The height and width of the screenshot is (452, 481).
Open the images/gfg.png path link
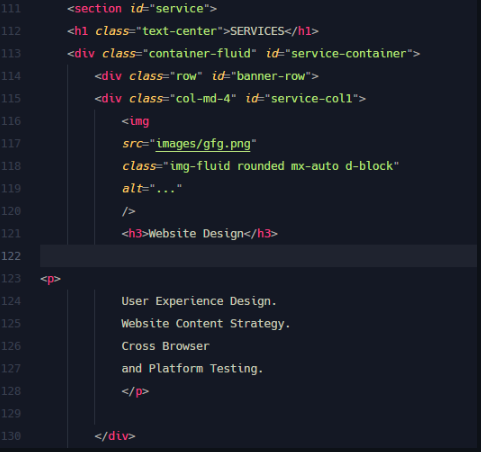coord(203,144)
